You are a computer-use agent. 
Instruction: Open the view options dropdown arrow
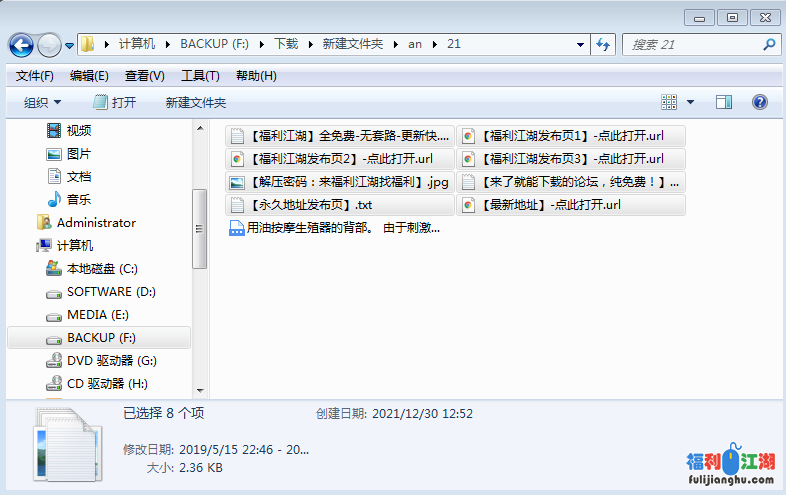(690, 102)
